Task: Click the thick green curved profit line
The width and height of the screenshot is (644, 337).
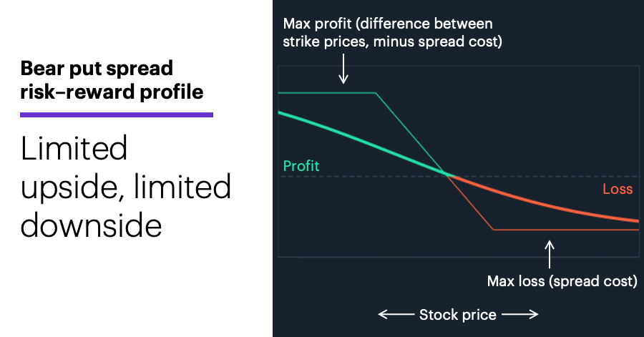Action: pos(361,142)
